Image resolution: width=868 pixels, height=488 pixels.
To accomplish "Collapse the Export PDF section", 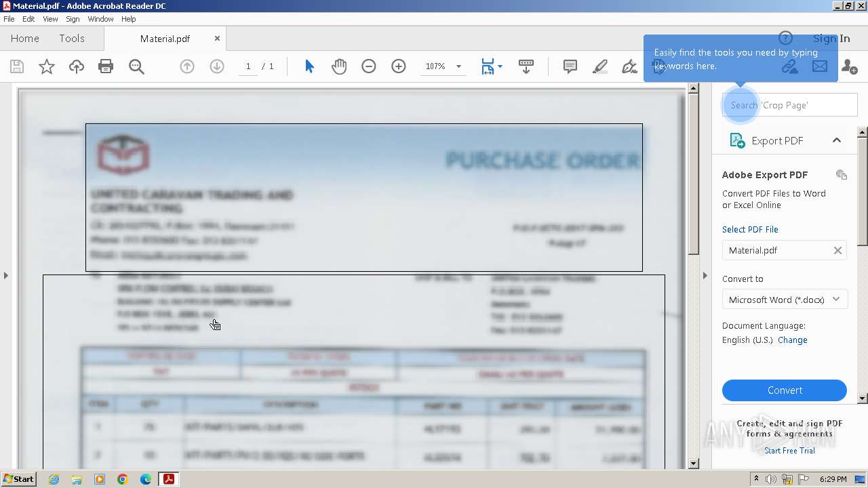I will pyautogui.click(x=837, y=140).
